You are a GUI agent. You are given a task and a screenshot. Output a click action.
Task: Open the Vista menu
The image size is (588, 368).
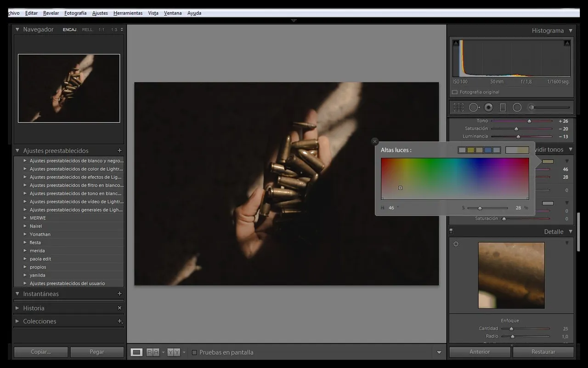pos(153,13)
